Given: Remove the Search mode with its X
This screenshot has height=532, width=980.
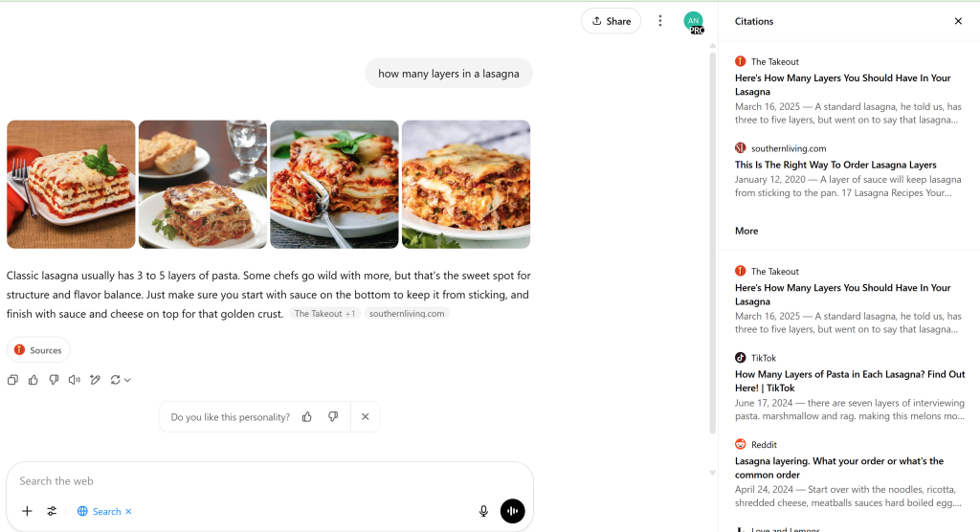Looking at the screenshot, I should click(129, 511).
